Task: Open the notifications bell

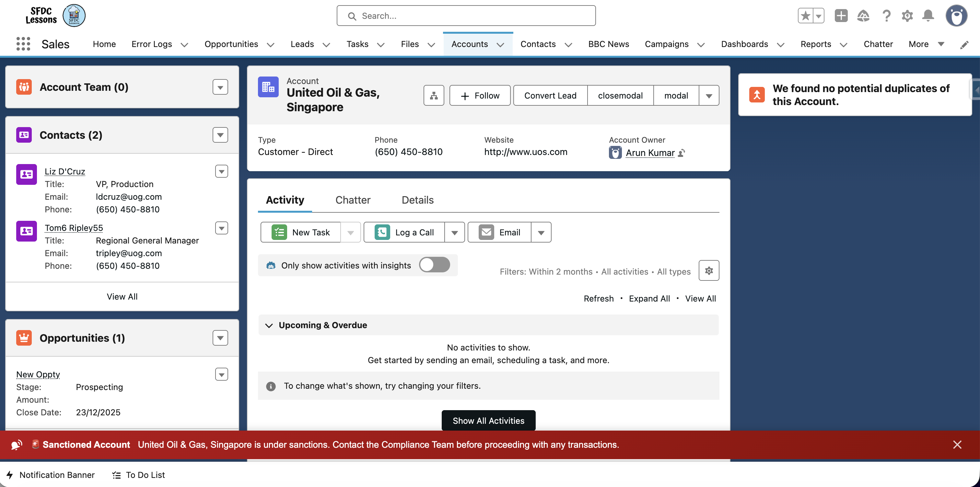Action: [928, 16]
